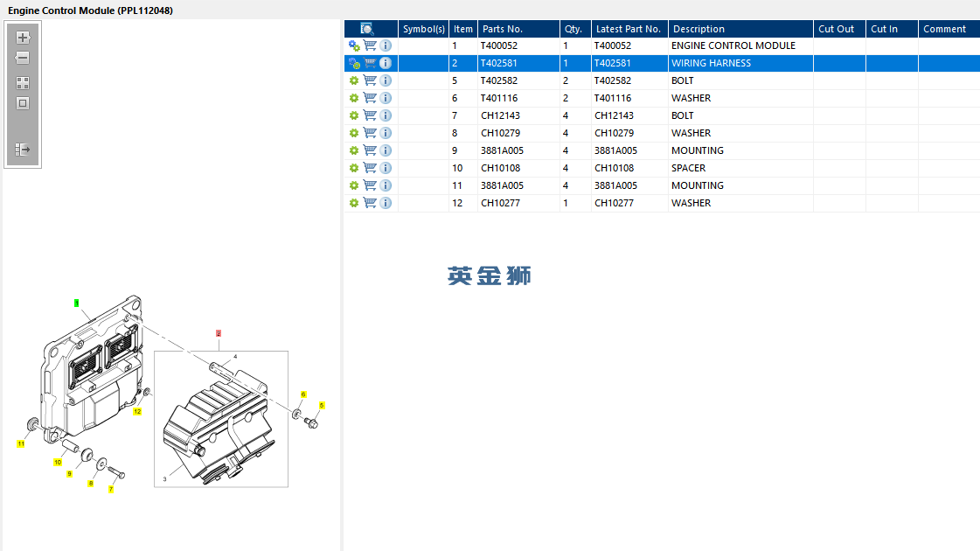The image size is (980, 551).
Task: Click parts number CH12143
Action: pyautogui.click(x=500, y=115)
